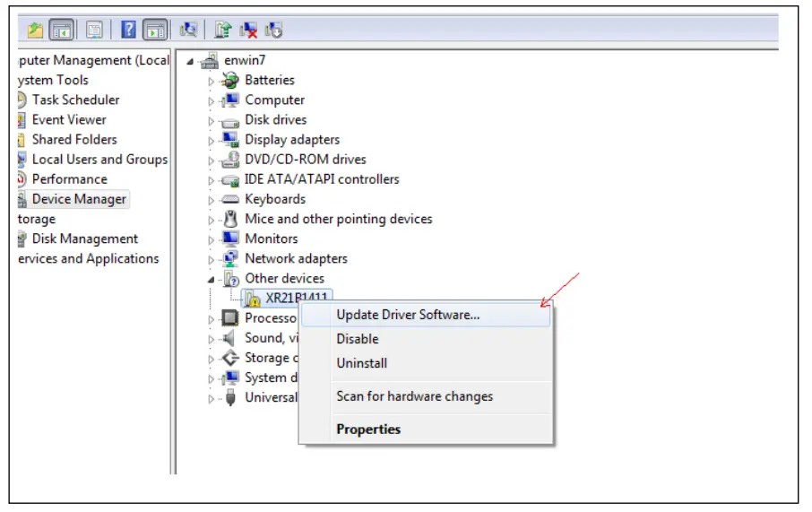Screen dimensions: 812x512
Task: Open Properties from the context menu
Action: [426, 430]
